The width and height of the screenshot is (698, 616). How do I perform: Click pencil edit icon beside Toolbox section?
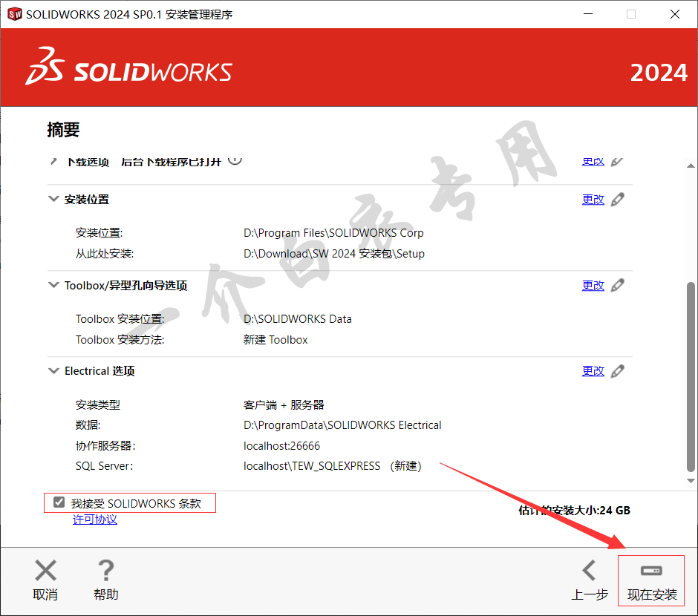coord(617,285)
